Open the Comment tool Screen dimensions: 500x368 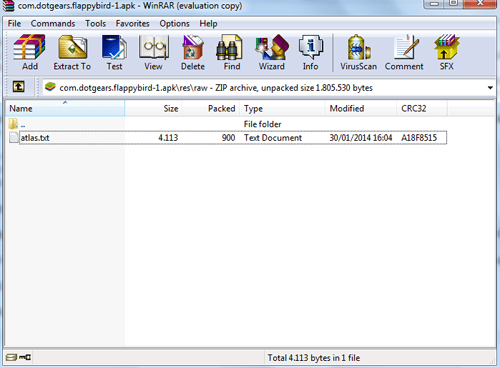coord(404,52)
